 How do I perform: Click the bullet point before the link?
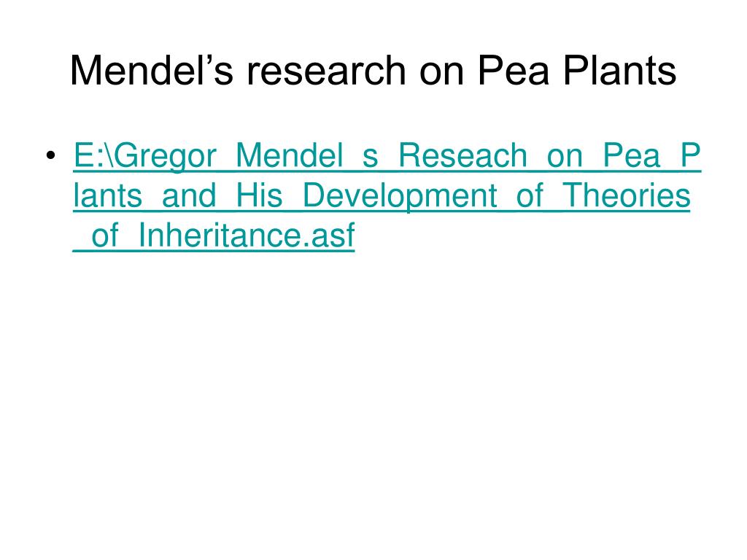[x=51, y=156]
